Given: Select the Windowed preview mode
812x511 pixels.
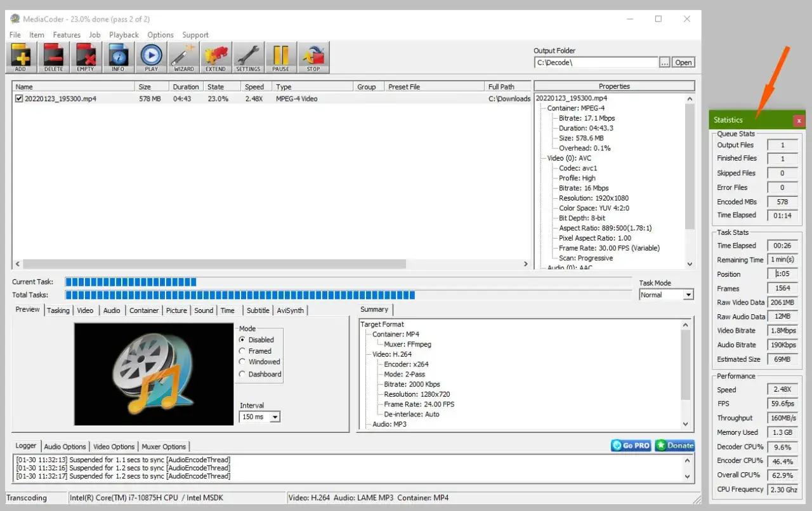Looking at the screenshot, I should point(242,362).
